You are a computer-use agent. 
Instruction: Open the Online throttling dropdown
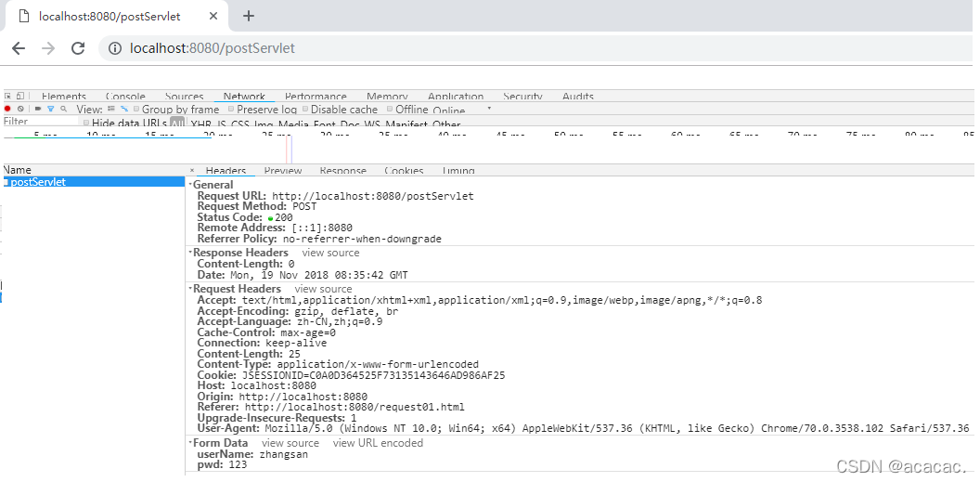(461, 110)
